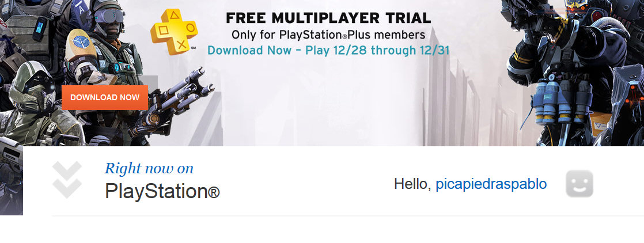Click the small SM mark beside Plus logo
This screenshot has width=644, height=243.
194,48
